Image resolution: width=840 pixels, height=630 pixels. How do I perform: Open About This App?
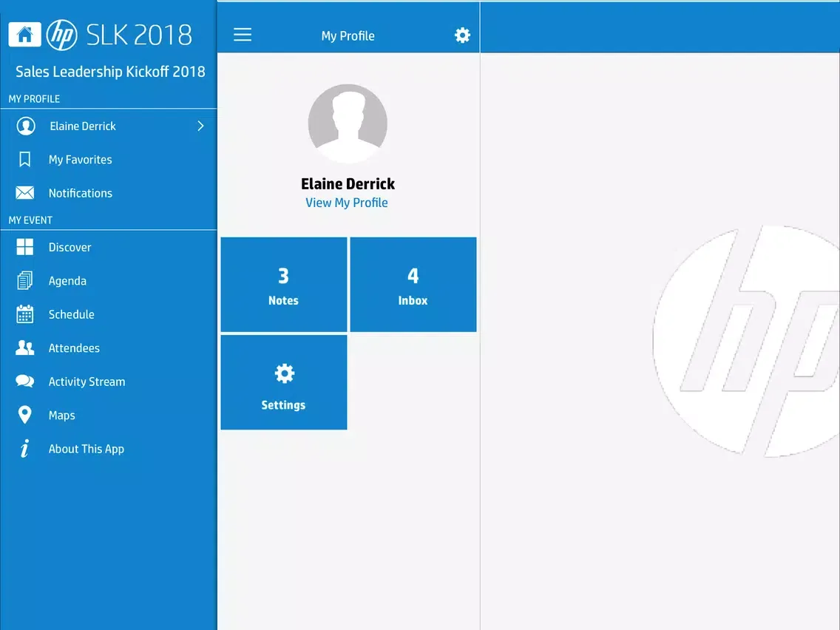(x=109, y=448)
